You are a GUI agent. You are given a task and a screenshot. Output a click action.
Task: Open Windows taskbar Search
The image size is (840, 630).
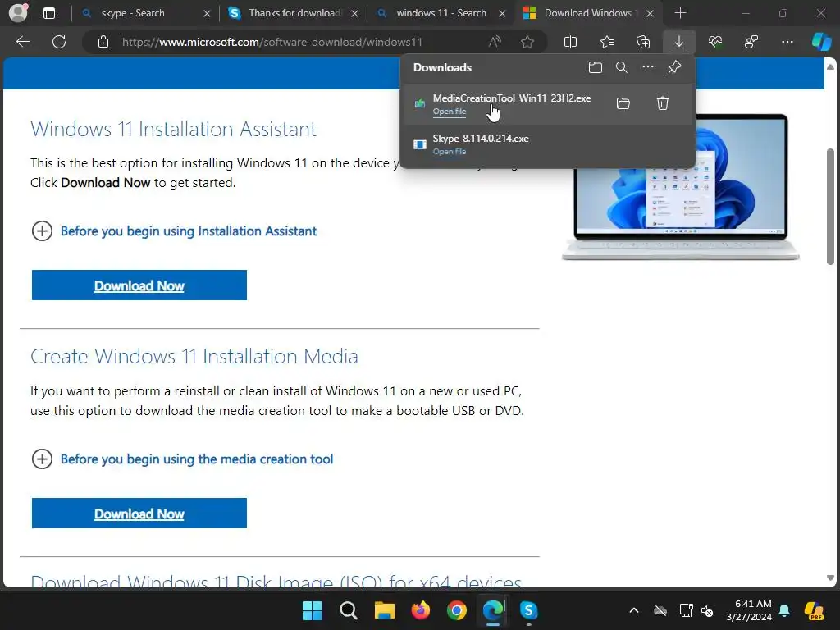coord(348,610)
